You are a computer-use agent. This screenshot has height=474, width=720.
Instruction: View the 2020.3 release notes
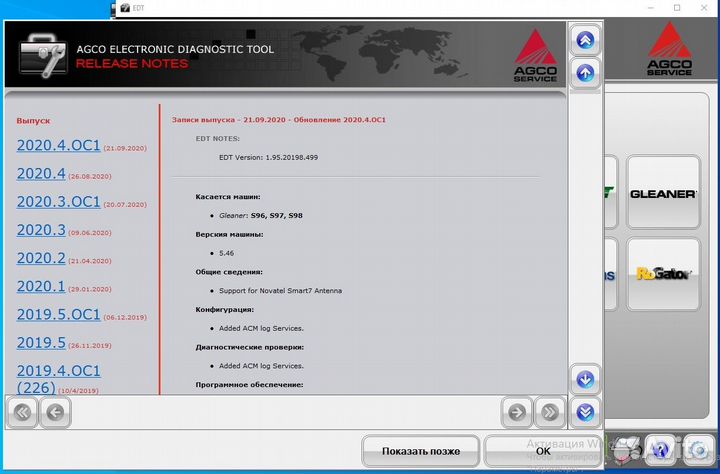pos(41,230)
